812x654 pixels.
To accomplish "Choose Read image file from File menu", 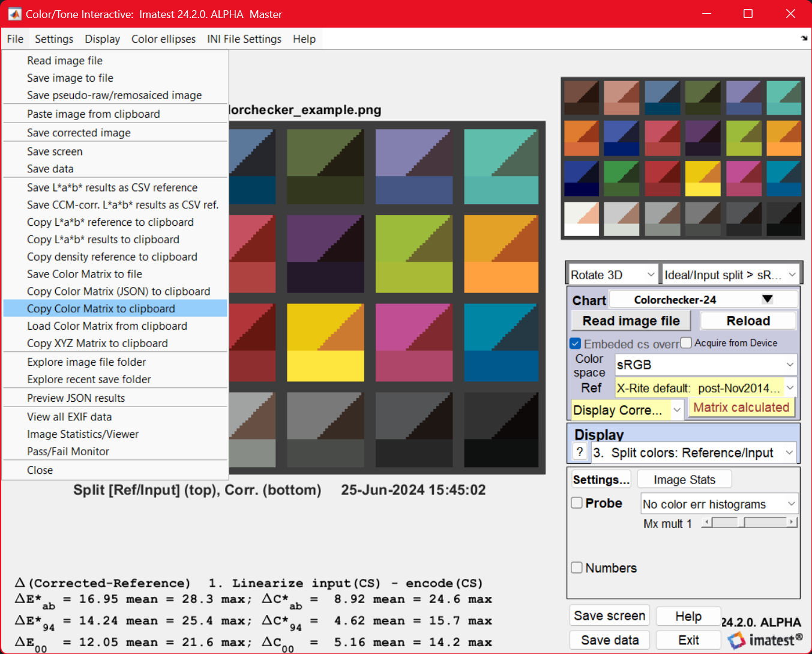I will pyautogui.click(x=115, y=61).
